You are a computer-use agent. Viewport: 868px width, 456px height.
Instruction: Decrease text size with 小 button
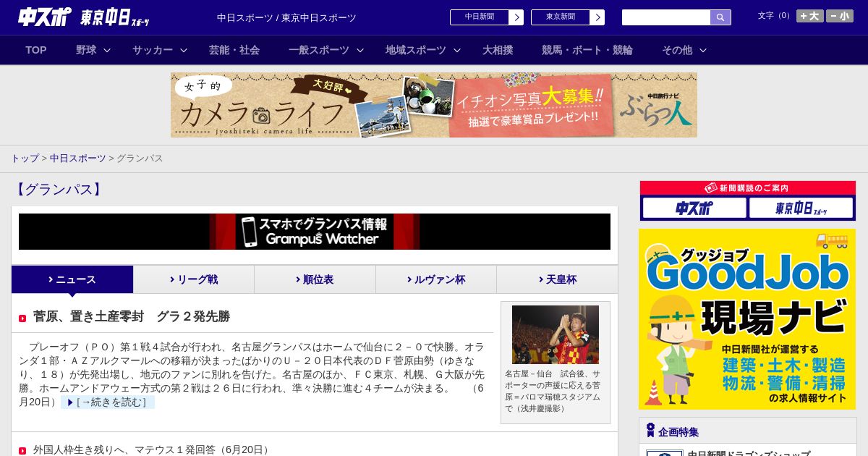pos(840,16)
